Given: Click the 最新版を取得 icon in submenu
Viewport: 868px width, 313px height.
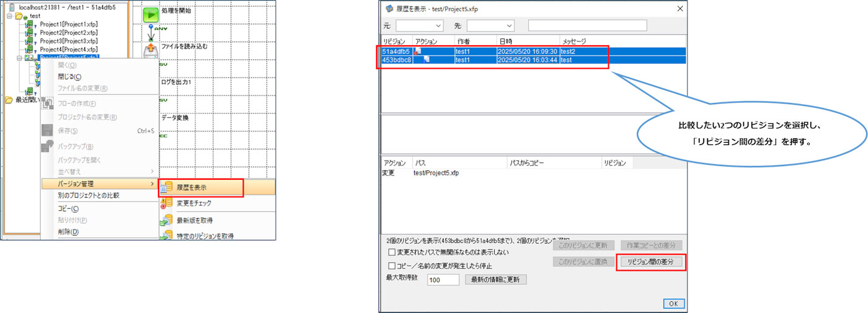Looking at the screenshot, I should coord(166,220).
